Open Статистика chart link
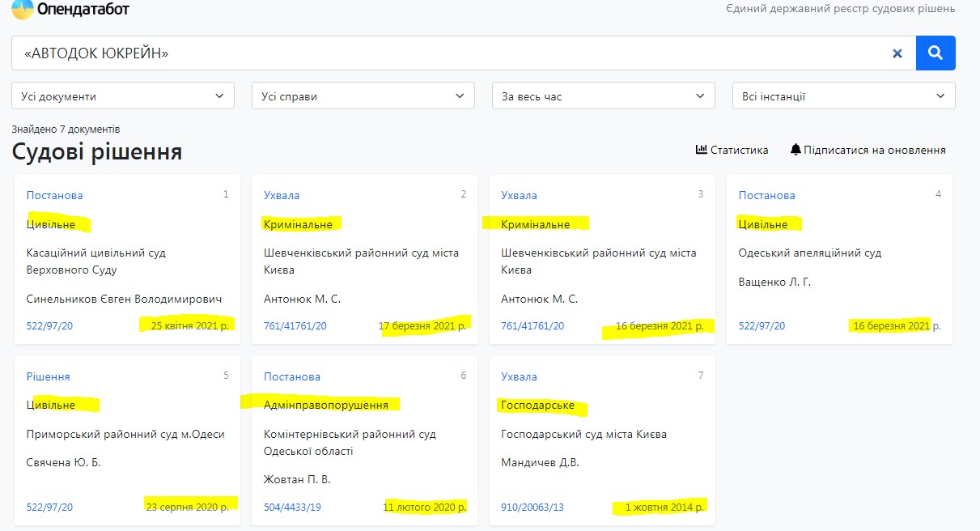Viewport: 980px width, 531px height. 732,150
